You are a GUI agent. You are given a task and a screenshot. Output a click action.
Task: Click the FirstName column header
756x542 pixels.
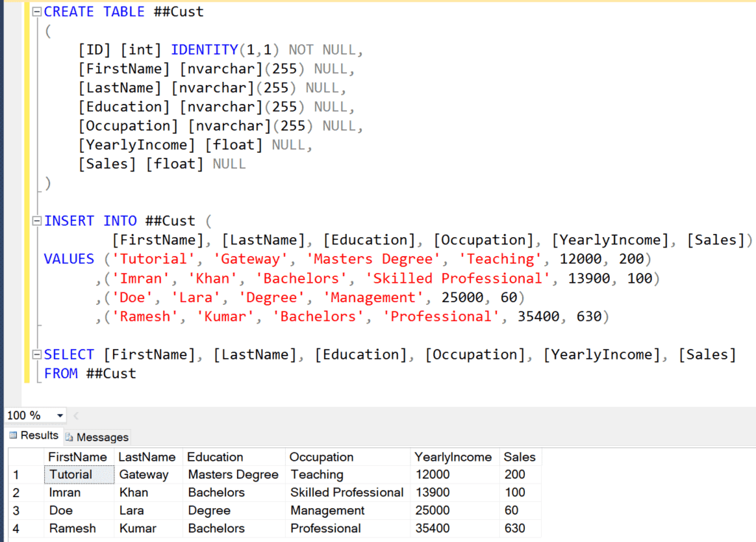click(78, 456)
